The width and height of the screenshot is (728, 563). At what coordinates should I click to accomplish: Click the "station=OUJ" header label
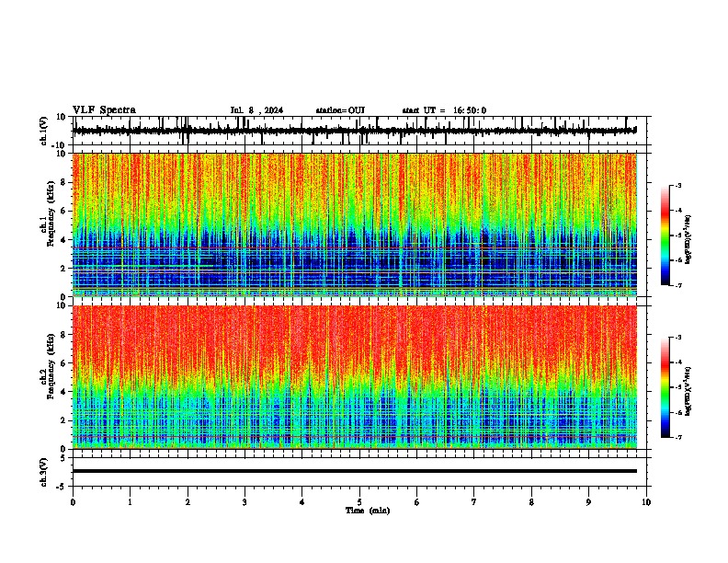340,110
